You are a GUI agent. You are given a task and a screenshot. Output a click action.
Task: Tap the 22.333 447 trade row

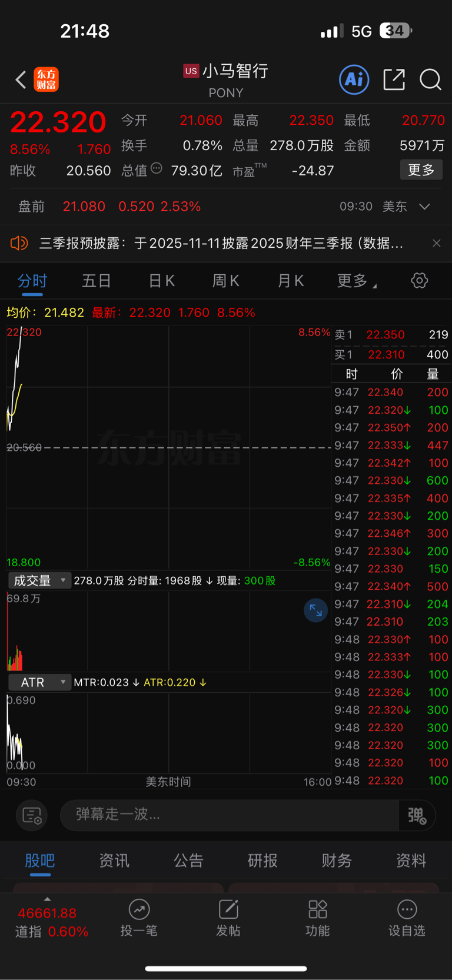point(391,446)
